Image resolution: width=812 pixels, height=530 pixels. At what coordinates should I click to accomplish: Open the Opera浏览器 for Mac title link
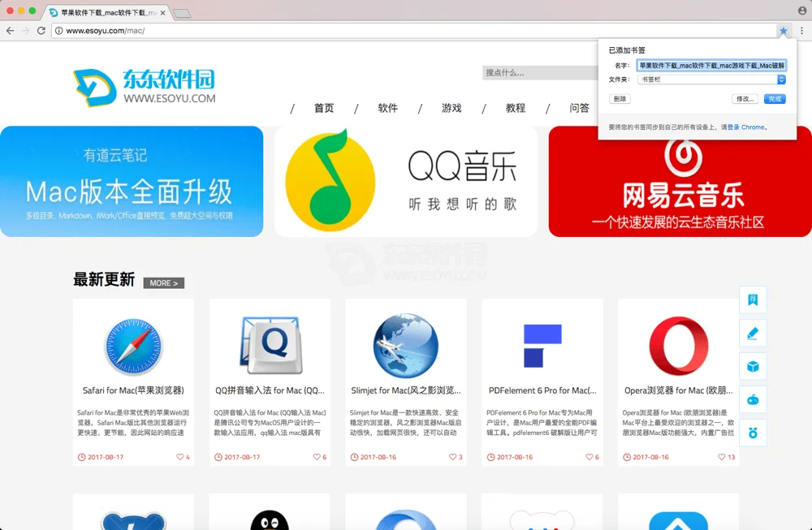678,390
